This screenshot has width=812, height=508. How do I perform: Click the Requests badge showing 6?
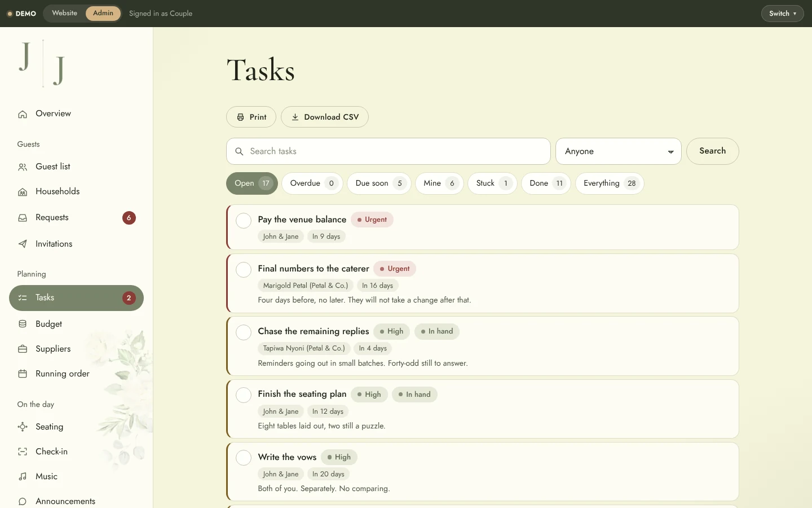point(129,218)
